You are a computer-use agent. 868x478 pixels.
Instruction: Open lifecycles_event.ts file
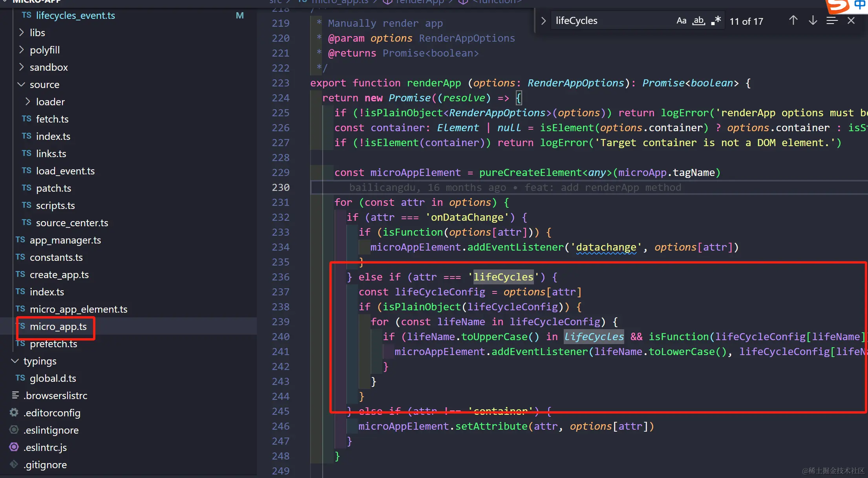pos(75,15)
